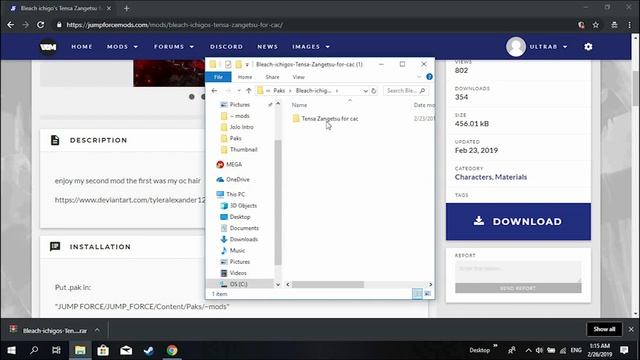Select the JoJo Intro folder in sidebar

pyautogui.click(x=241, y=127)
